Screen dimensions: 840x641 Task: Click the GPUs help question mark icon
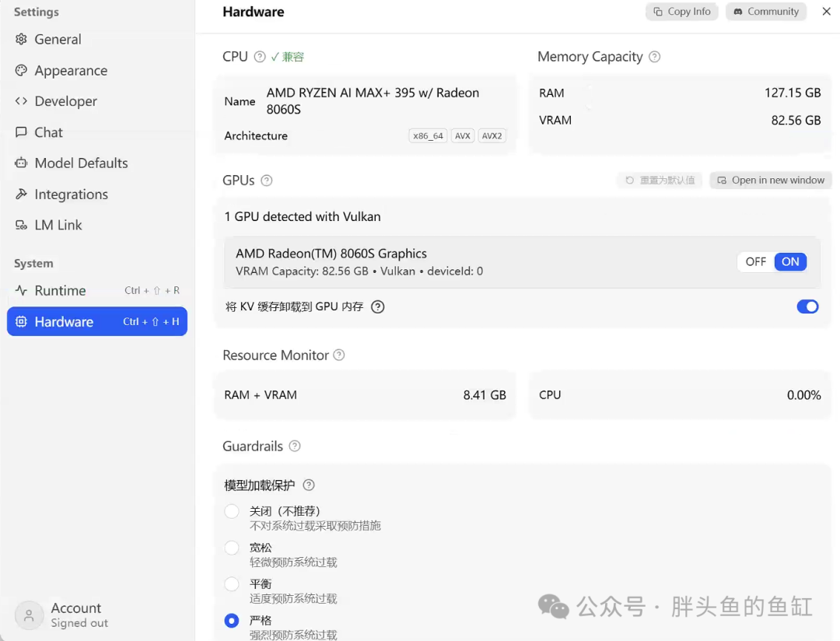[266, 180]
